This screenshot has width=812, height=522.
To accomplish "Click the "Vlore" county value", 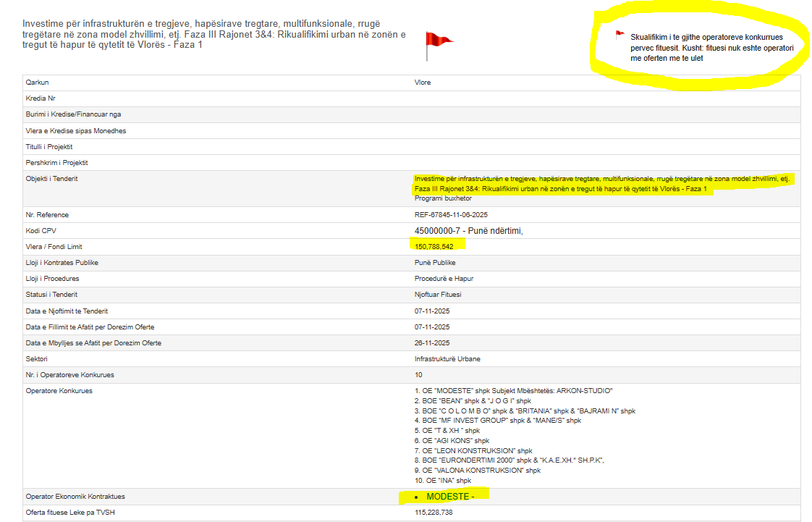I will click(x=423, y=83).
